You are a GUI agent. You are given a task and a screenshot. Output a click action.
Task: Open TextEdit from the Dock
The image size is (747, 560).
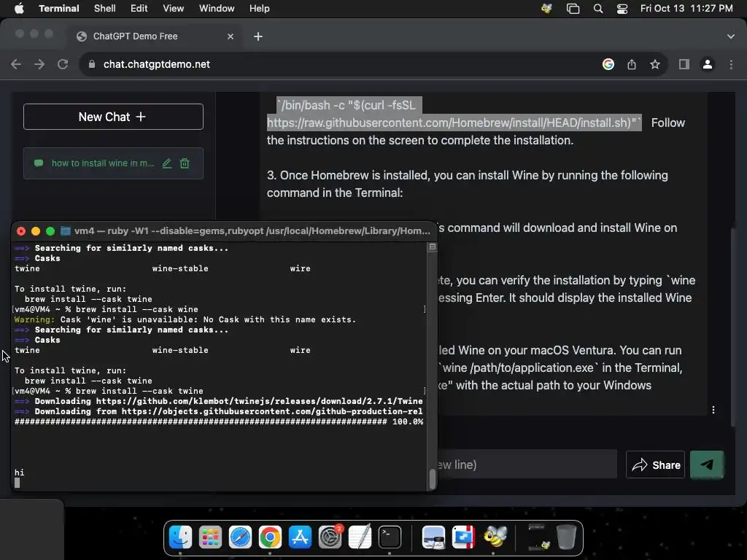click(x=360, y=537)
